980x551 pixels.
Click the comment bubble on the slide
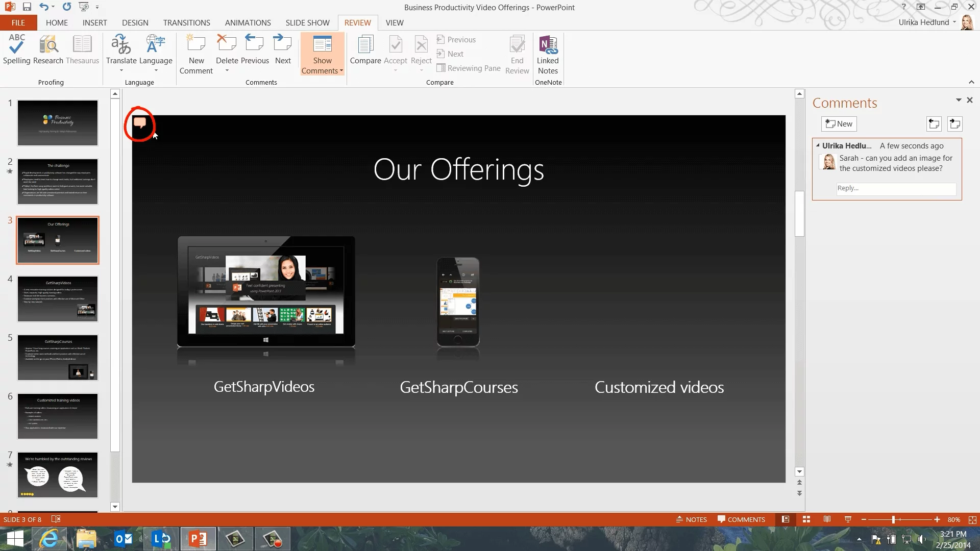click(139, 123)
